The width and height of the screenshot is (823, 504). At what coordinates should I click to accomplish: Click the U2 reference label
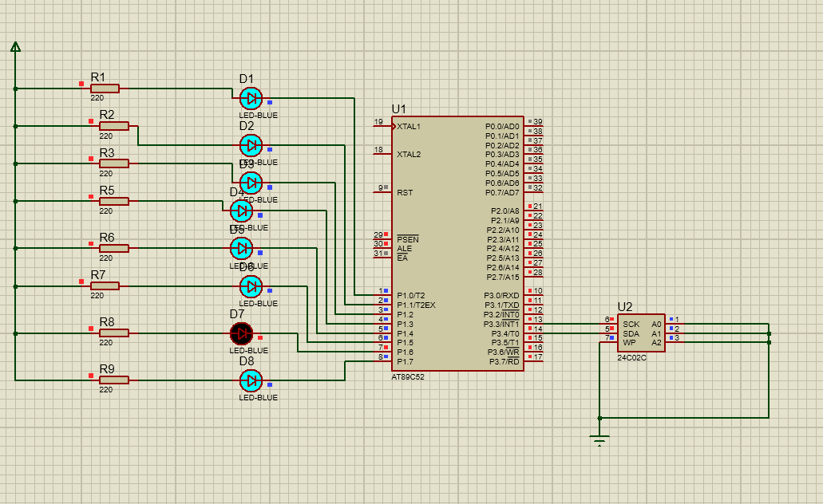[624, 307]
